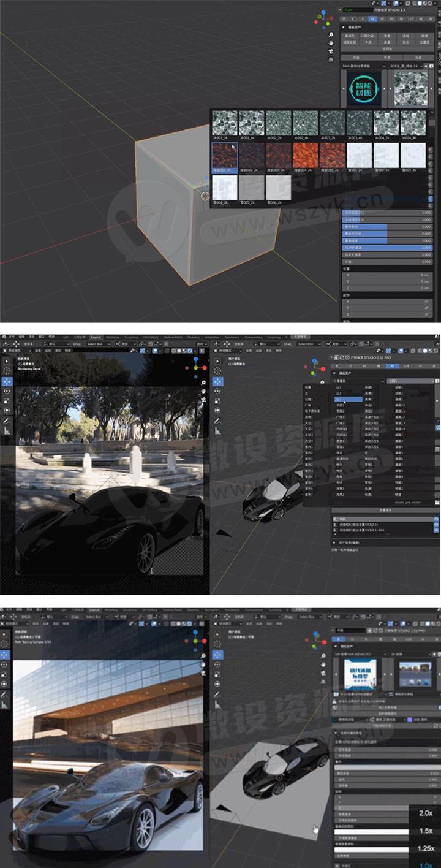Select the Move tool beside the dark car render
This screenshot has height=868, width=441.
pyautogui.click(x=7, y=381)
